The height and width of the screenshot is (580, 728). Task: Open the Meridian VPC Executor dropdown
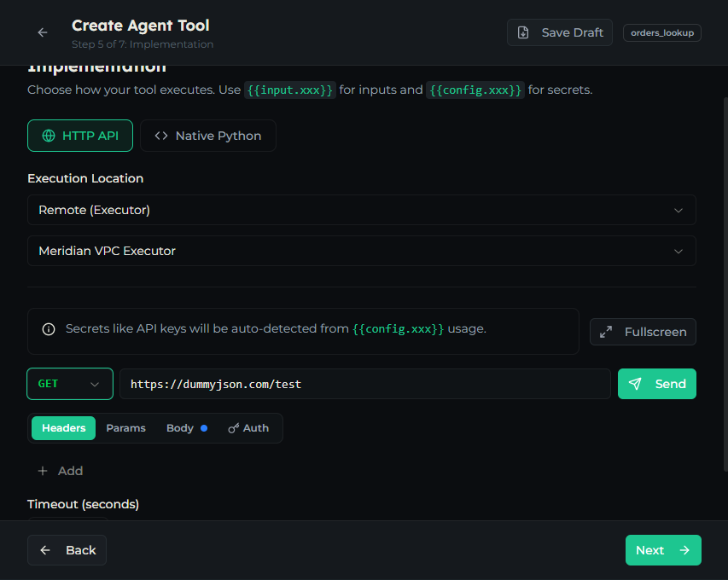tap(362, 251)
